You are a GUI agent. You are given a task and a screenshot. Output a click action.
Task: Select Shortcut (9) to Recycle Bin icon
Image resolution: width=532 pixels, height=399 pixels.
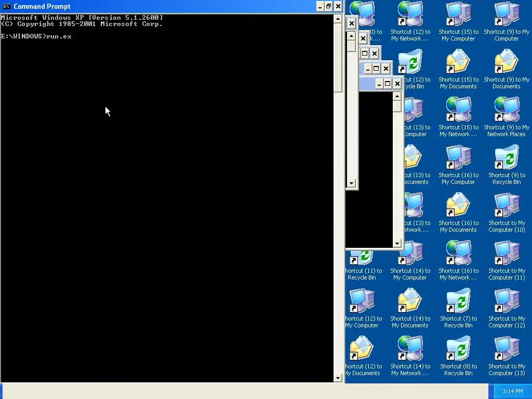pyautogui.click(x=507, y=165)
